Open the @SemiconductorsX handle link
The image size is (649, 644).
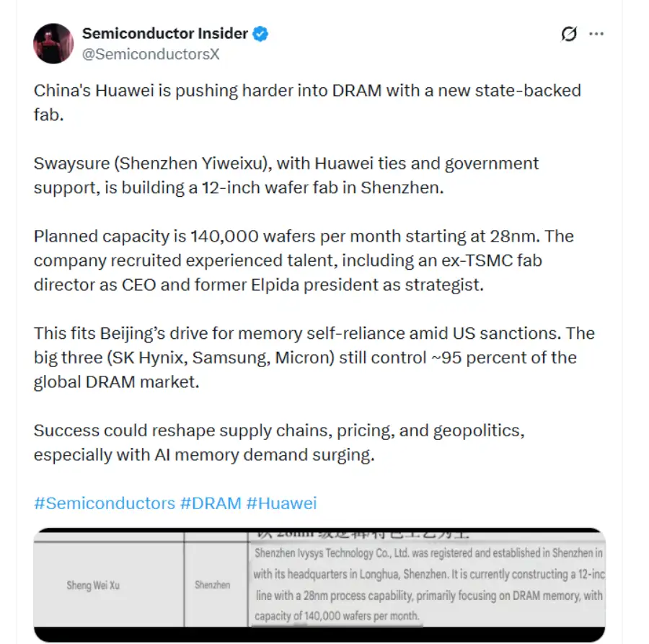pos(151,54)
